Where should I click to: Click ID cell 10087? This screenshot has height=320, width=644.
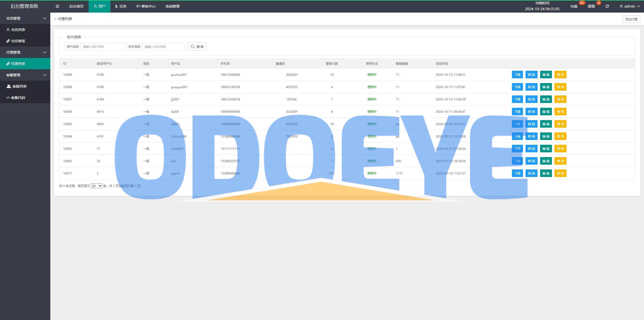67,99
